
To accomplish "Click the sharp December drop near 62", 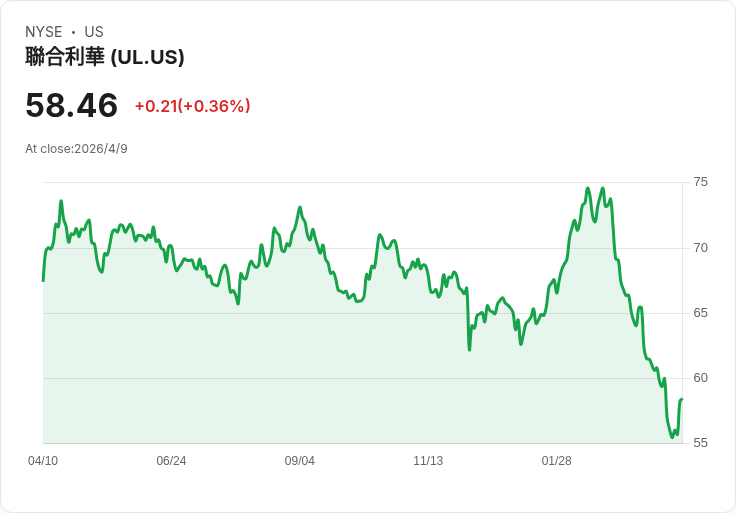I will click(469, 349).
